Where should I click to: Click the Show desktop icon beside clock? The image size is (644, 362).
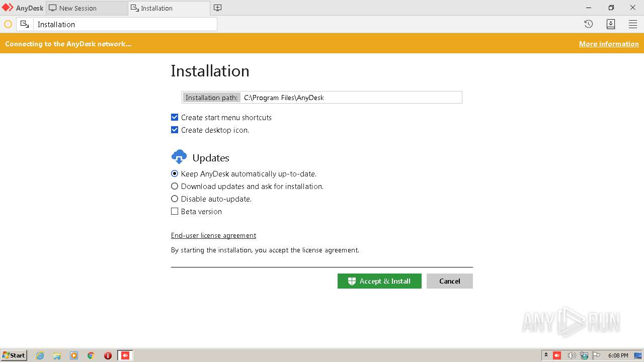pos(638,355)
